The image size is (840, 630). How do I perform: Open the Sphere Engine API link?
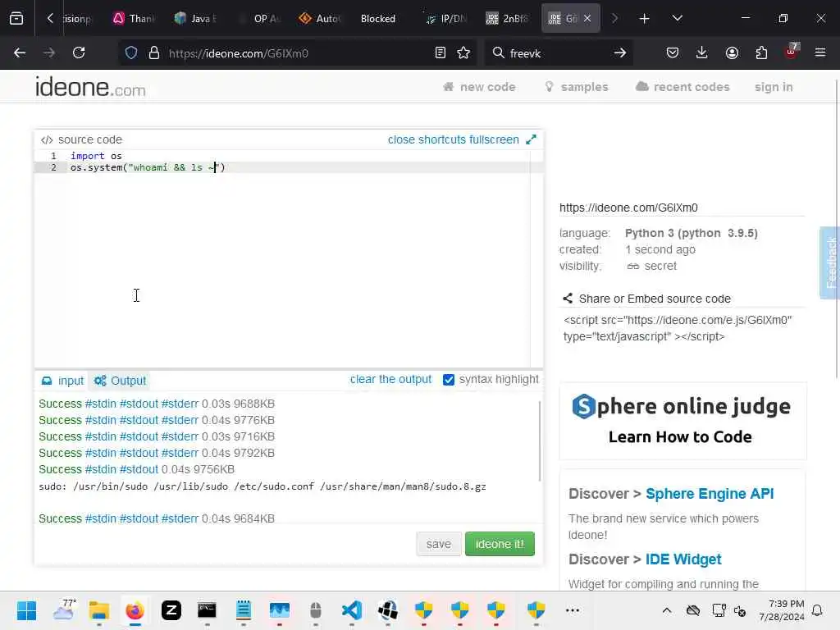[x=710, y=493]
